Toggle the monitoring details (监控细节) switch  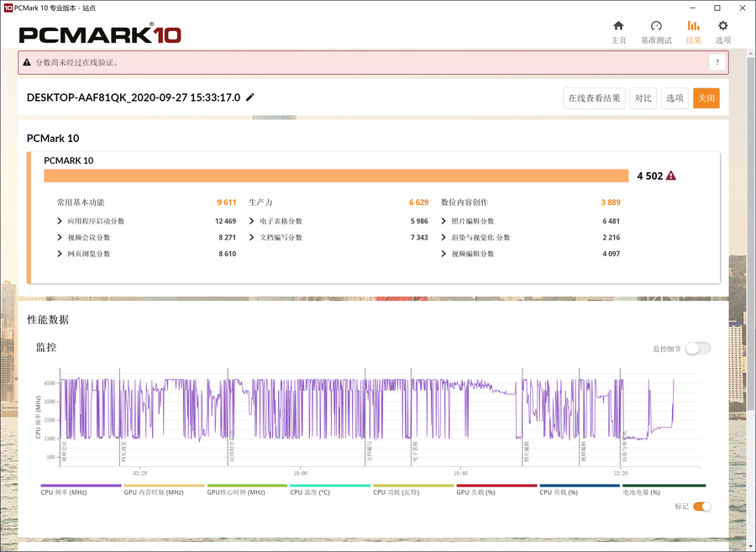(697, 349)
